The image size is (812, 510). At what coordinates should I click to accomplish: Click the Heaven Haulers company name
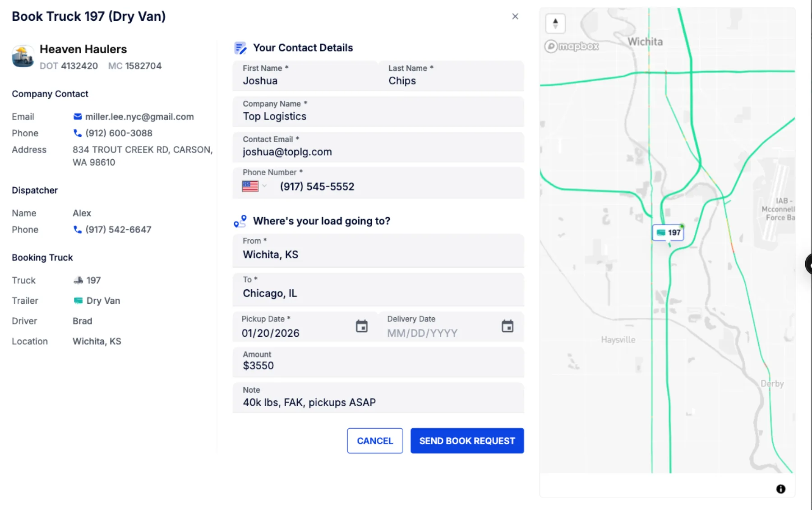click(x=83, y=49)
